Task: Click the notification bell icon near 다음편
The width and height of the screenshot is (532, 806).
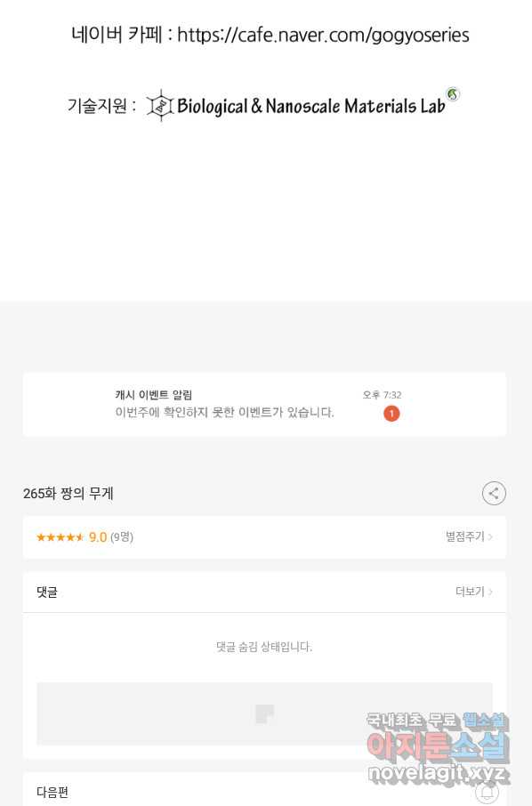Action: point(487,792)
